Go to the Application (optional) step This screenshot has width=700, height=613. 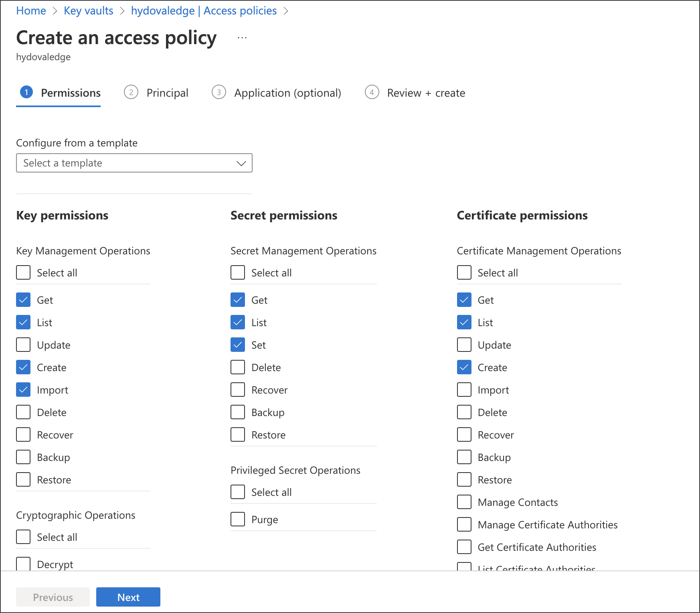pos(287,93)
